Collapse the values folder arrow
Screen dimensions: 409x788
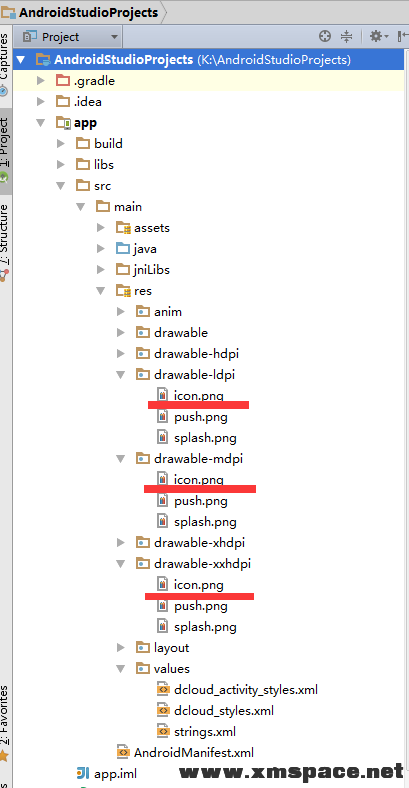pos(121,669)
